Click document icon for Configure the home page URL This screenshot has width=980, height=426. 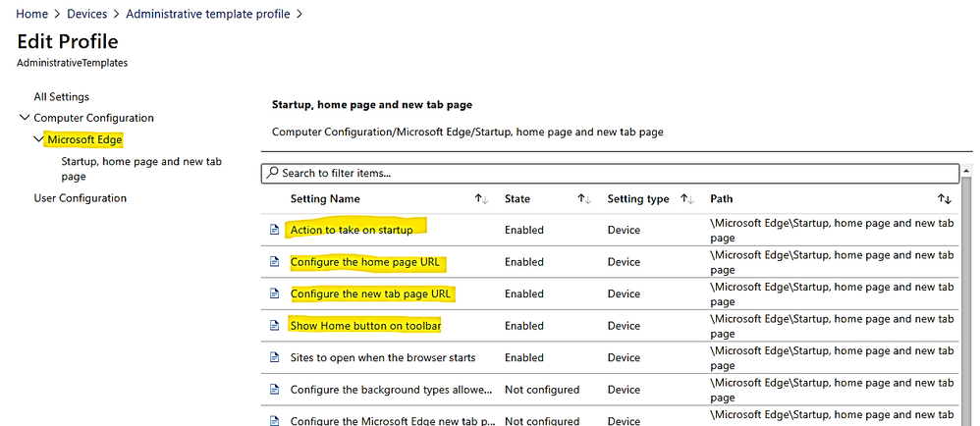pos(274,262)
